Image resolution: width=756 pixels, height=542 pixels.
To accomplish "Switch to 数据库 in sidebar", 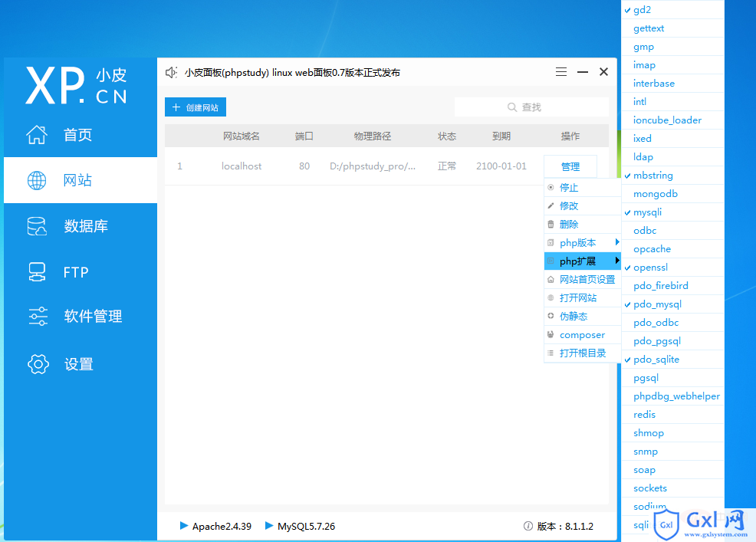I will [x=81, y=226].
